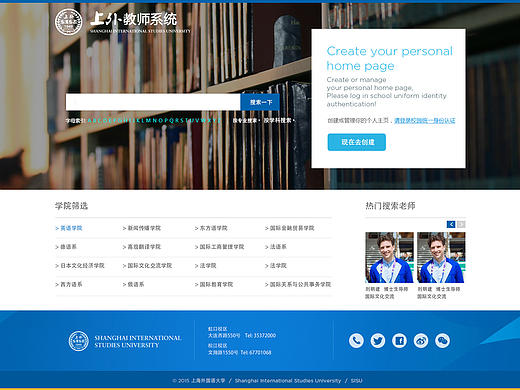Screen dimensions: 520x390
Task: Click the Create your personal home page heading
Action: tap(390, 58)
